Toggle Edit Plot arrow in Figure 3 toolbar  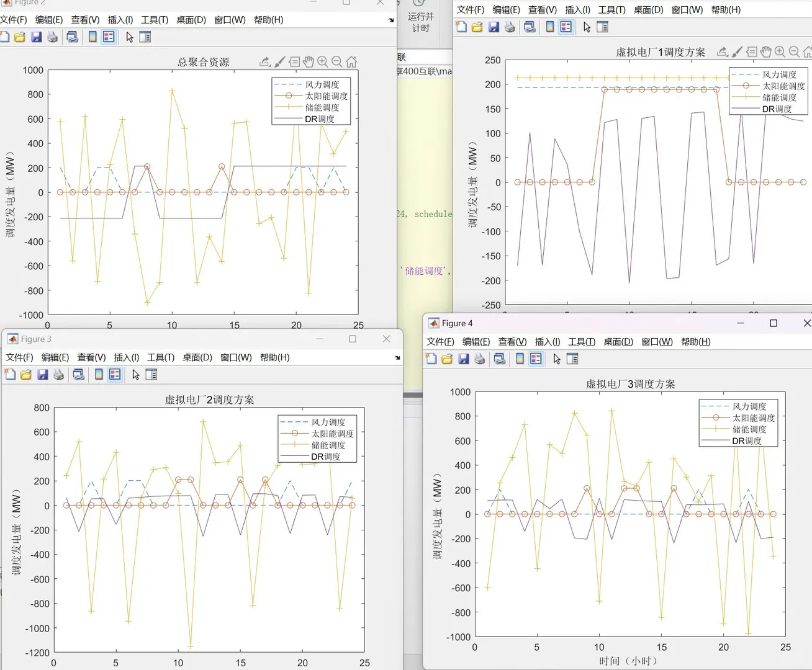(136, 375)
